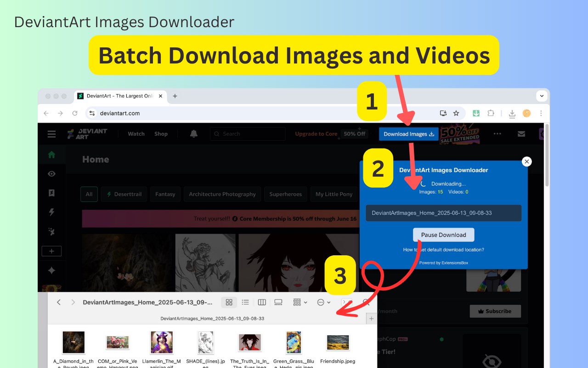Screen dimensions: 588x368
Task: Click Pause Download button
Action: point(444,235)
